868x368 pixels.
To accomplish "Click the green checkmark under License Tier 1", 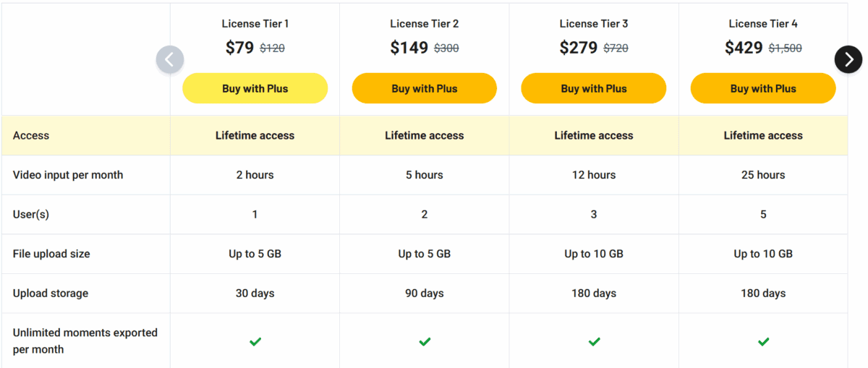I will [x=255, y=341].
